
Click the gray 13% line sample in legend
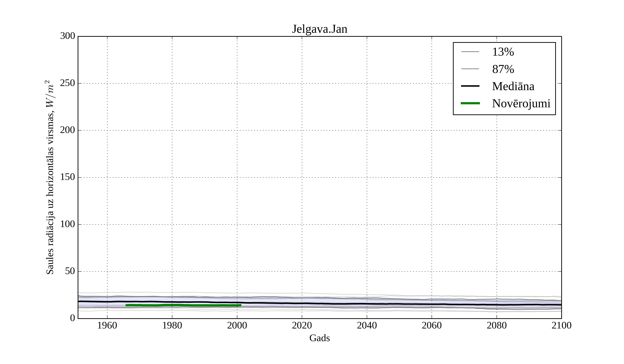[470, 52]
